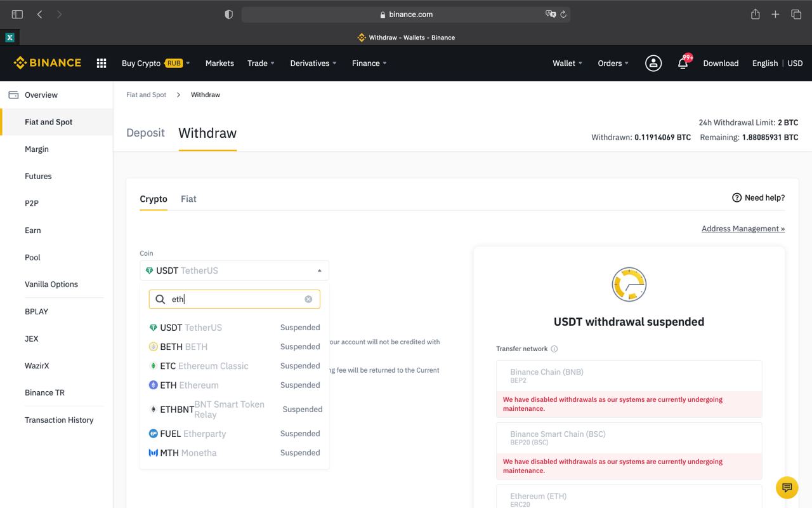812x508 pixels.
Task: Clear the coin search field
Action: point(308,299)
